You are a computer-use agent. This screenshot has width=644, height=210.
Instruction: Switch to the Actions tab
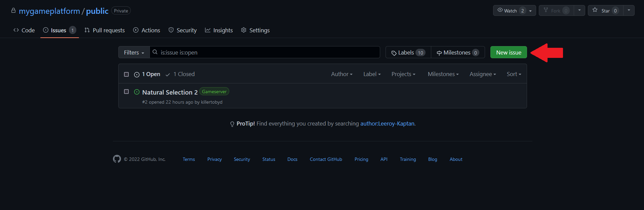tap(147, 30)
